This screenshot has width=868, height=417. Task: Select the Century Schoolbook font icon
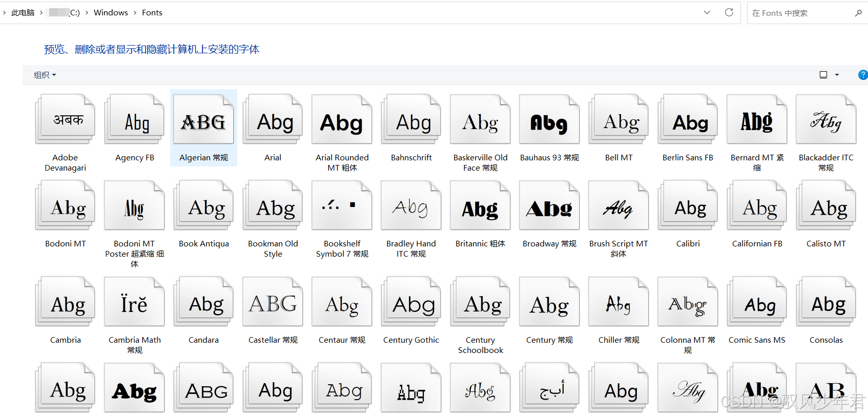[480, 301]
